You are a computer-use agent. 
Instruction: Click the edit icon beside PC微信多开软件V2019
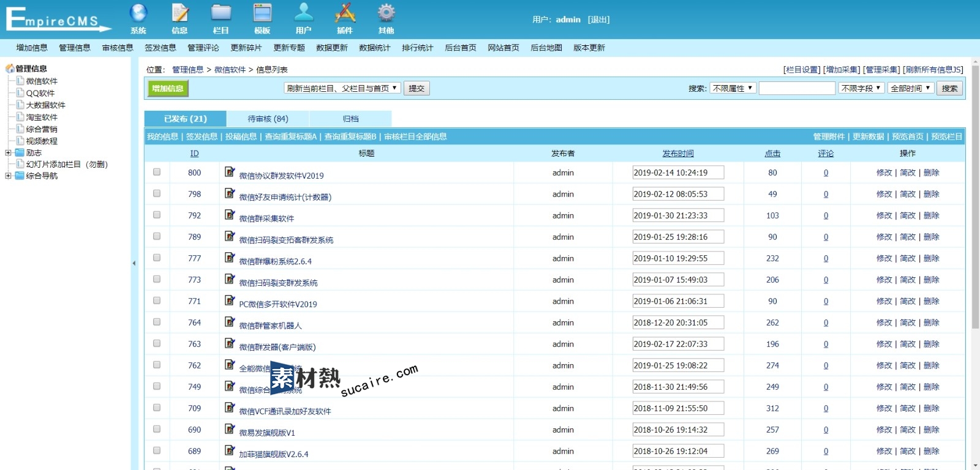[230, 300]
